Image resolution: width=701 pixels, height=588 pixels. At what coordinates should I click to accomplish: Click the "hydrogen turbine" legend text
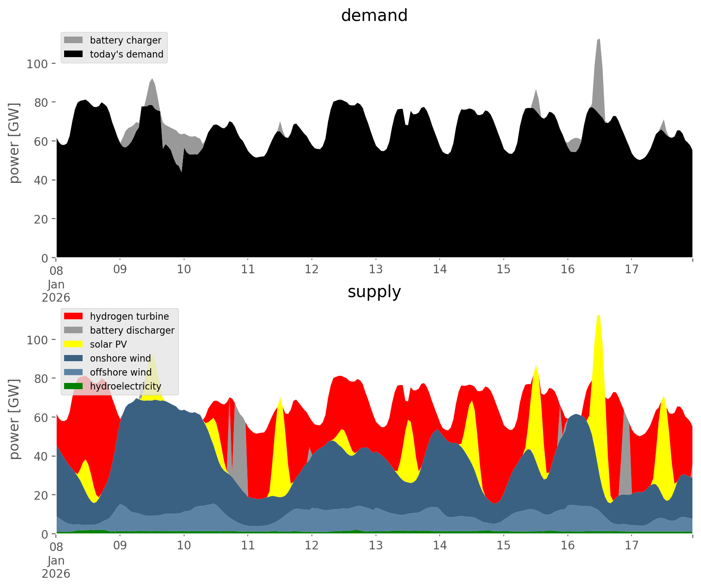pos(129,316)
